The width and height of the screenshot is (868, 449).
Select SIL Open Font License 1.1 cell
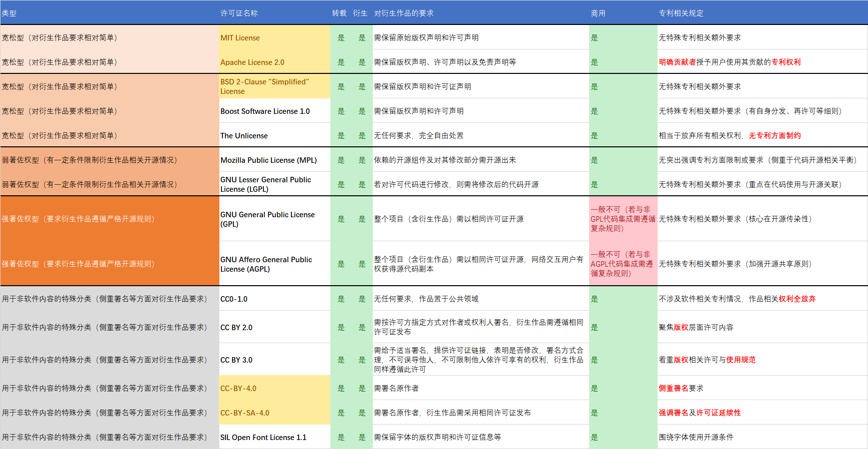point(275,437)
